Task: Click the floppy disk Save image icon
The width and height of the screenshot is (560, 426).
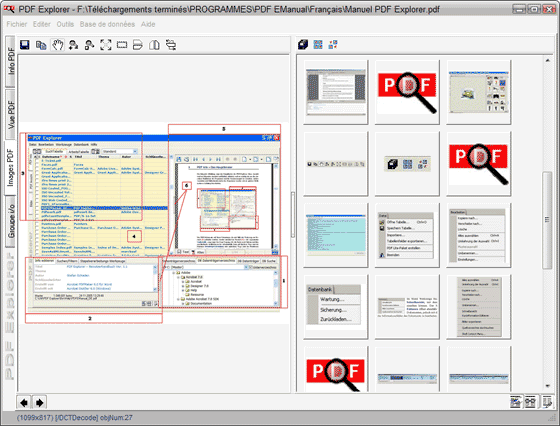Action: 25,45
